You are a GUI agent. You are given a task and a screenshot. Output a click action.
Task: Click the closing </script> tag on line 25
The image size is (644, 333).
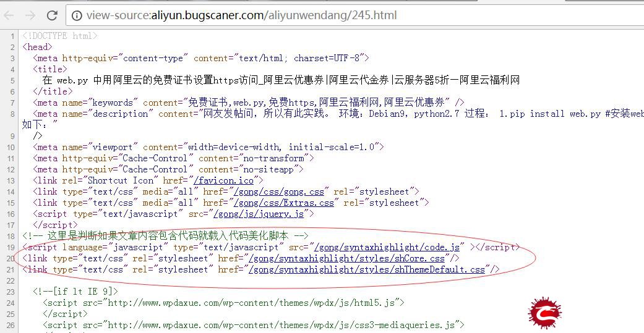[66, 314]
